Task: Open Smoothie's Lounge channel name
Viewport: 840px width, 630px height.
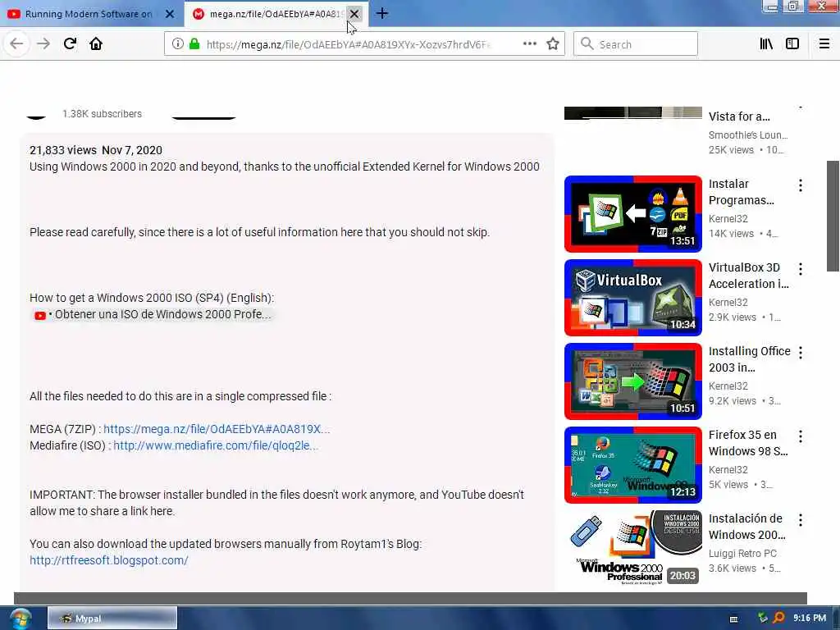Action: [748, 135]
